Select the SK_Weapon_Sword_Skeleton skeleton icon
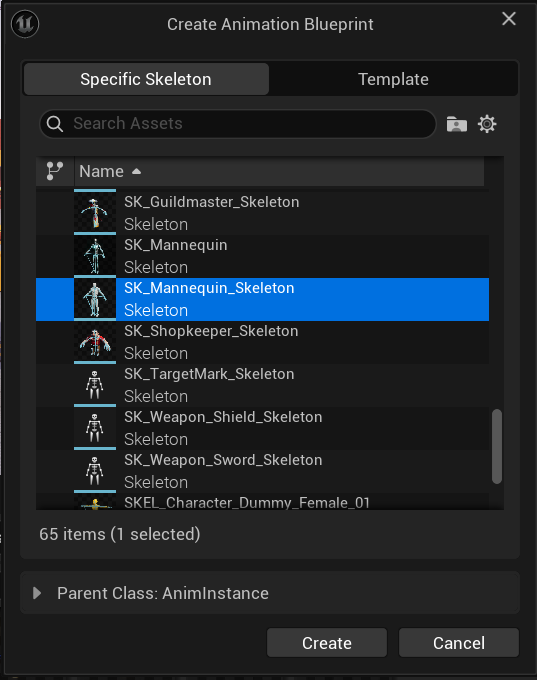 click(95, 471)
